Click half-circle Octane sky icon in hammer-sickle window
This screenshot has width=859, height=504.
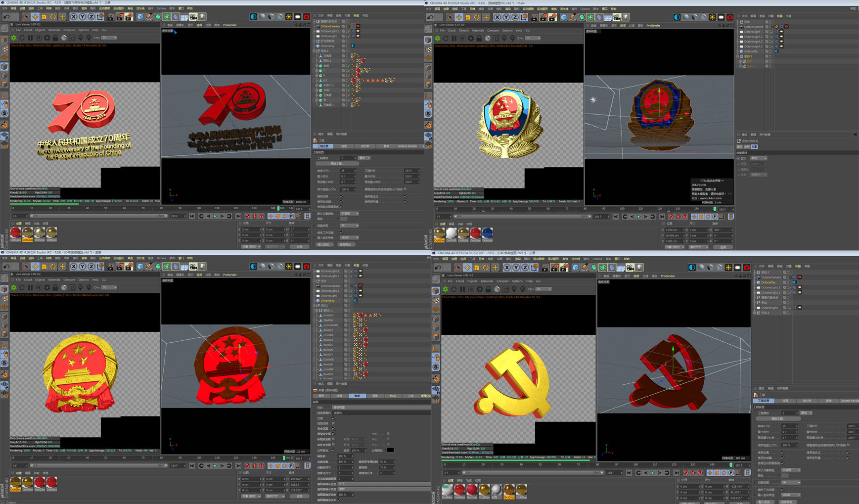(692, 268)
